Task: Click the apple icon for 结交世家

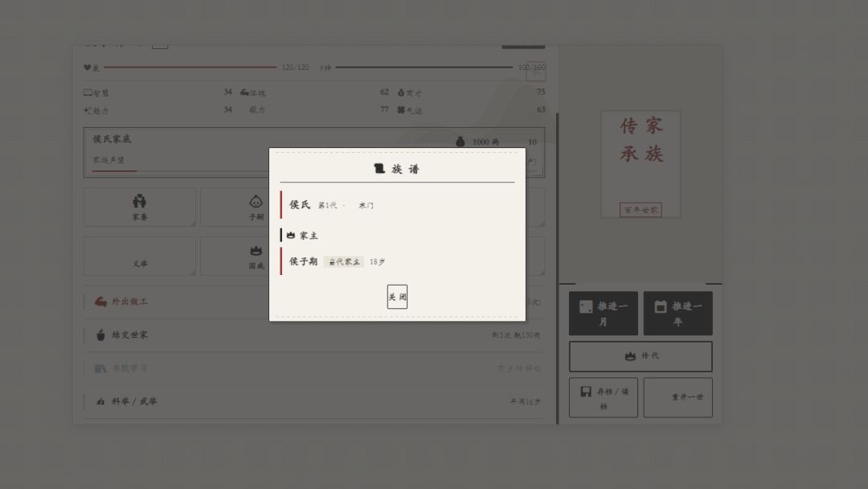Action: pyautogui.click(x=100, y=335)
